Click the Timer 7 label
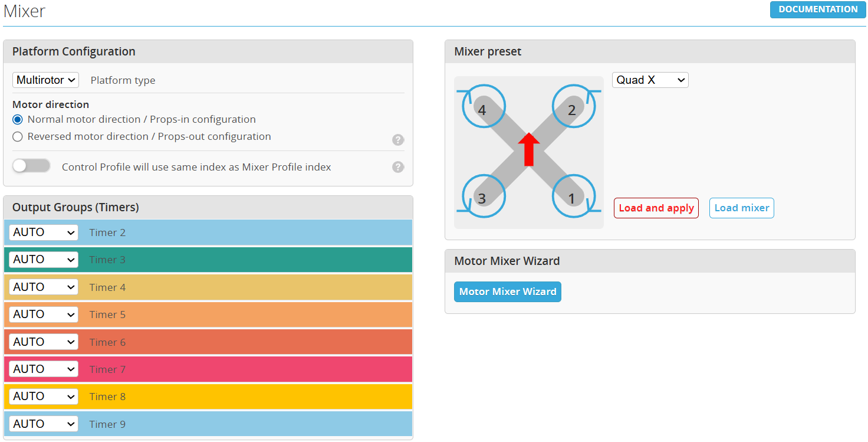868x442 pixels. click(107, 369)
